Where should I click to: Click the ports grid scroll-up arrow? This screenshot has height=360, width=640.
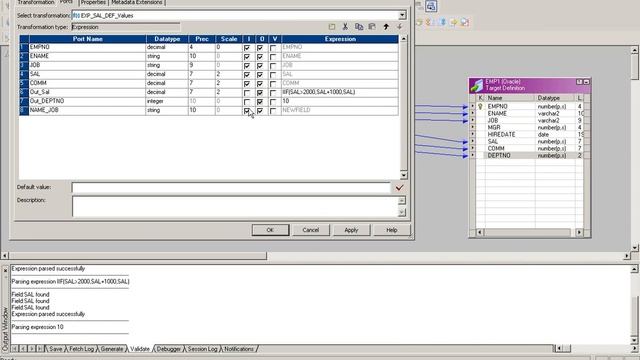[403, 39]
